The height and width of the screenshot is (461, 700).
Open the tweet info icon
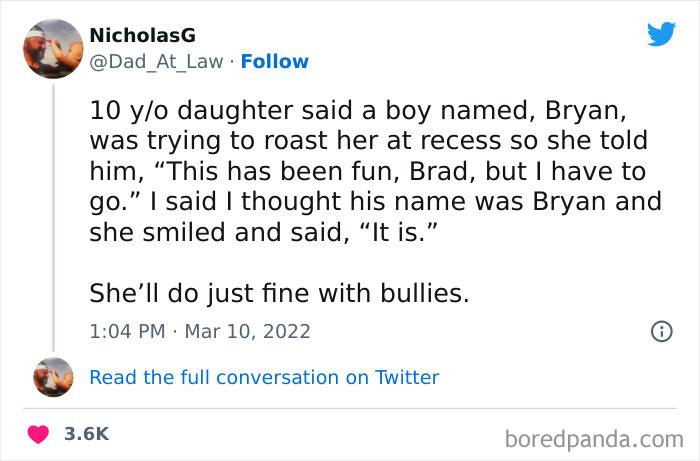click(x=661, y=331)
